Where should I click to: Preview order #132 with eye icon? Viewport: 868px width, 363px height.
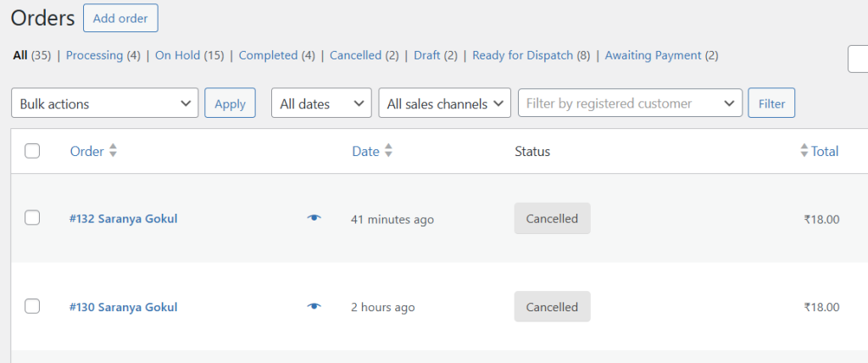coord(314,218)
